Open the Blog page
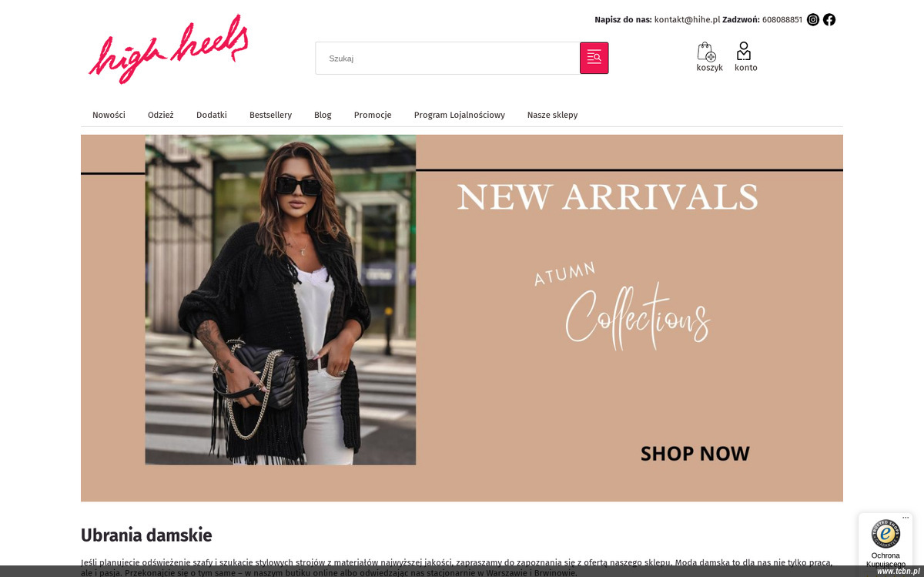Viewport: 924px width, 577px height. pos(323,115)
